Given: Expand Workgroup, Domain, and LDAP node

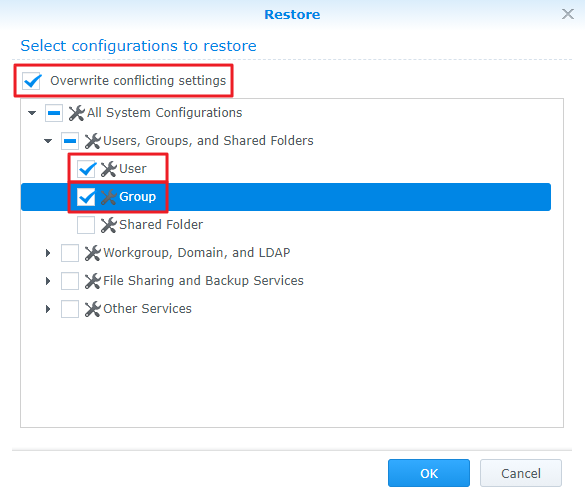Looking at the screenshot, I should (x=48, y=253).
